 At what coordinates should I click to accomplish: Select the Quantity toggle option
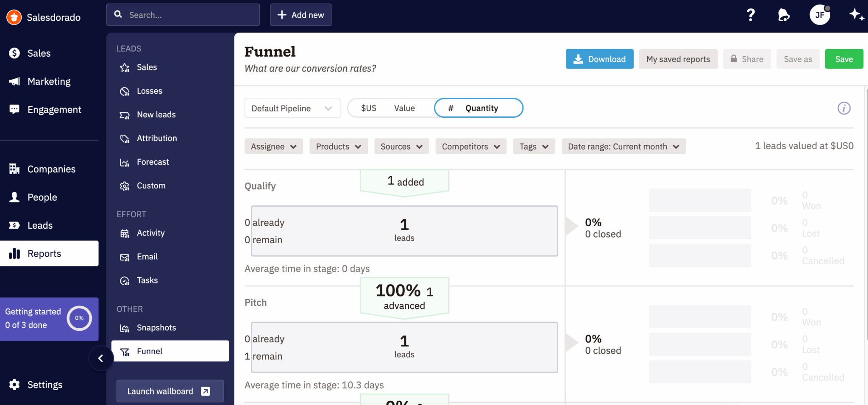[x=479, y=108]
